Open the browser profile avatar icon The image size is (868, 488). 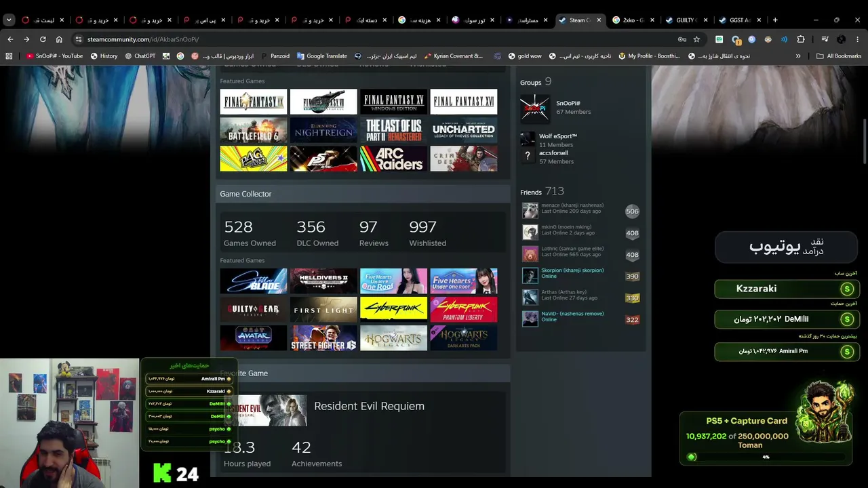pos(841,39)
